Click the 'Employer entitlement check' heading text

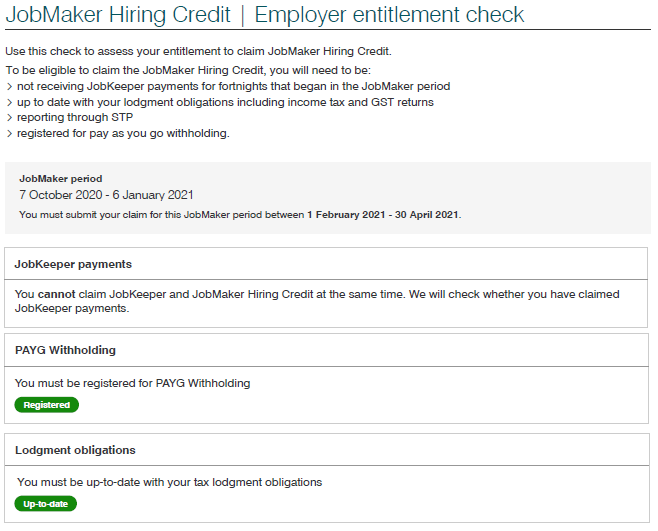tap(389, 15)
